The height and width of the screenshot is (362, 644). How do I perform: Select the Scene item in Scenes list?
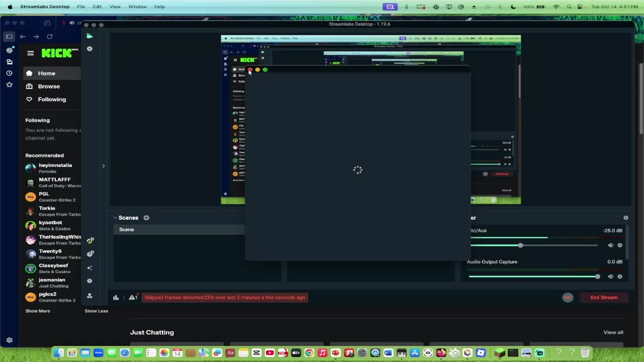click(x=179, y=230)
